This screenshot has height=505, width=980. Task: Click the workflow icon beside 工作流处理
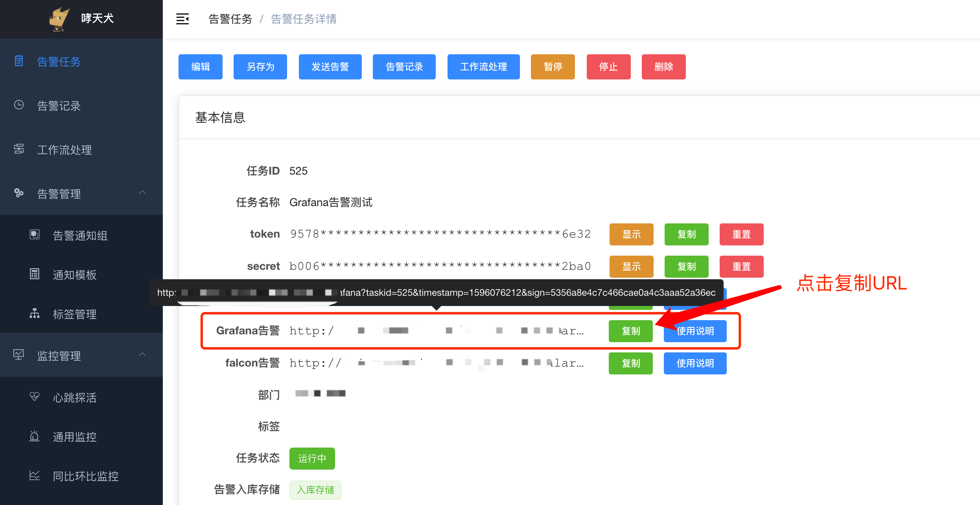click(x=19, y=149)
